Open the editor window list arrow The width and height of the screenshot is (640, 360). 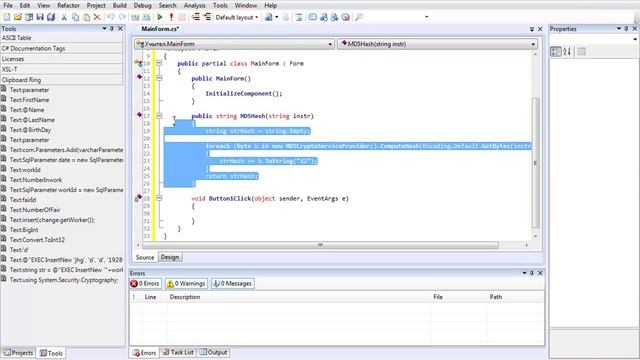click(532, 29)
